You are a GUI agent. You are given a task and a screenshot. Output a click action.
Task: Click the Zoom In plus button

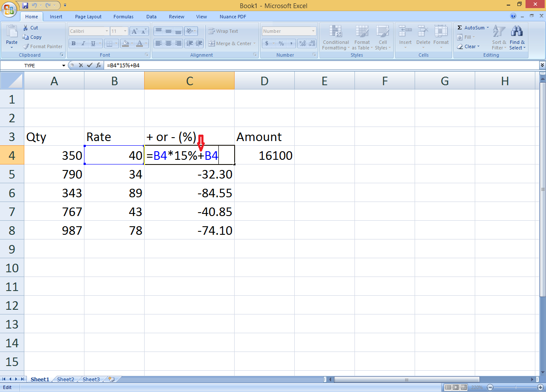coord(540,388)
